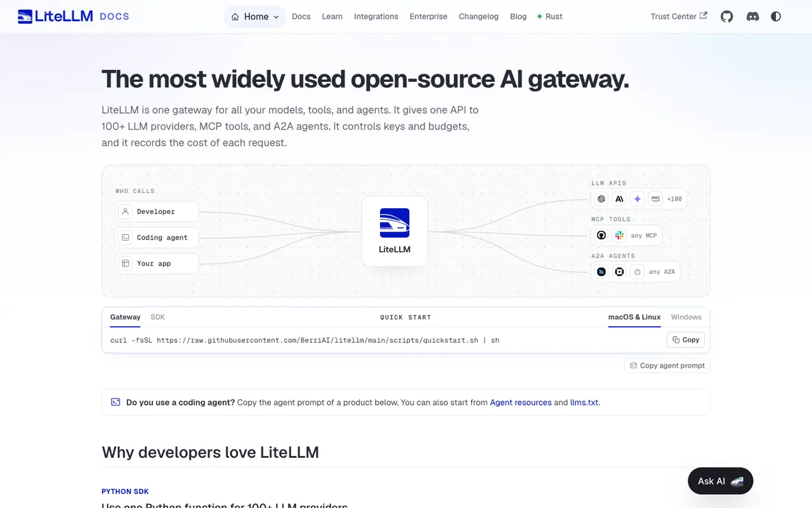Click the LiteLLM train logo in the diagram
812x508 pixels.
pos(395,223)
